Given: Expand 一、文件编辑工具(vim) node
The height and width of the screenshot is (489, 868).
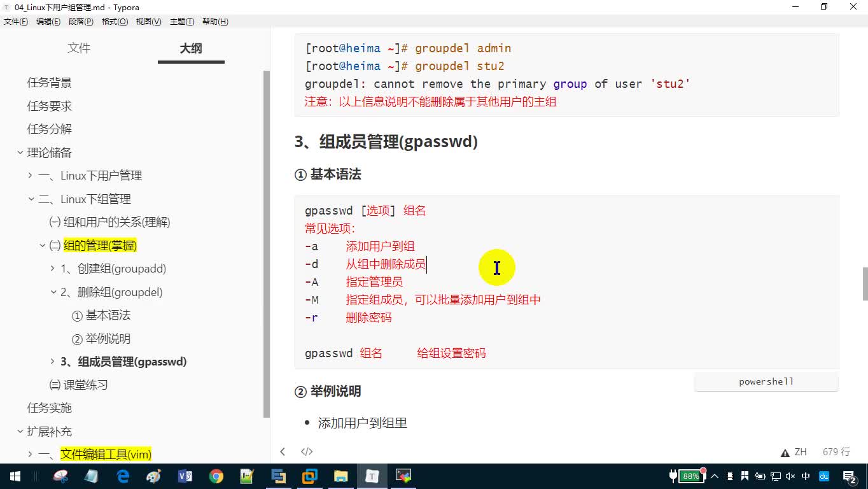Looking at the screenshot, I should (x=31, y=454).
